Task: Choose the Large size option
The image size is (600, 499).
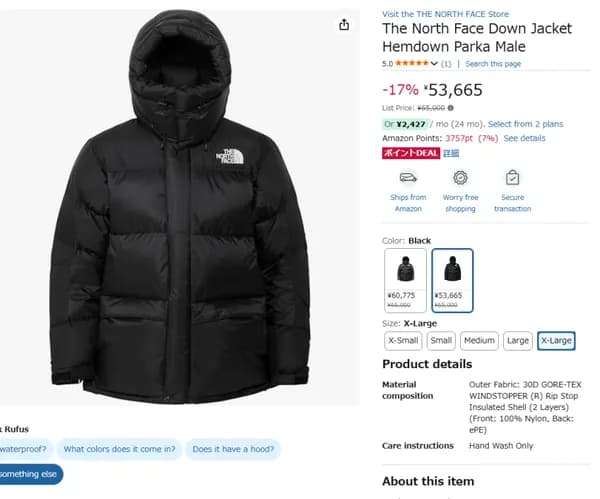Action: click(x=518, y=341)
